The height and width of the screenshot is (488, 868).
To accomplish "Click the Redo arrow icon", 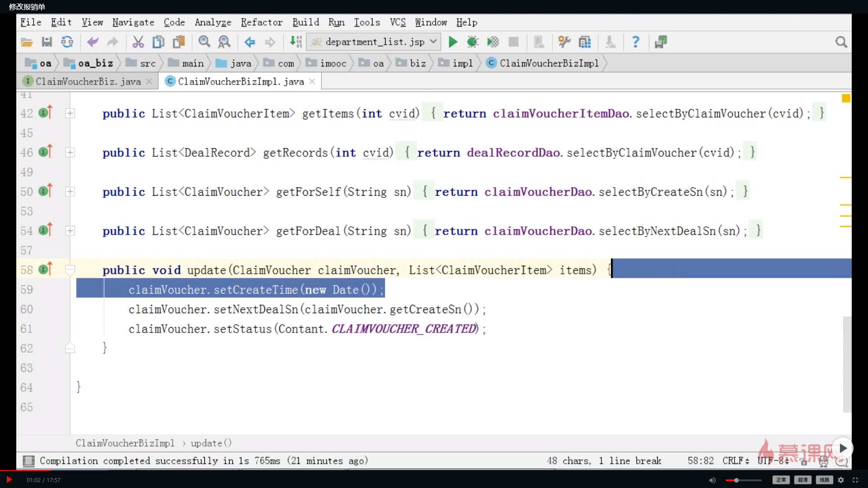I will tap(112, 42).
